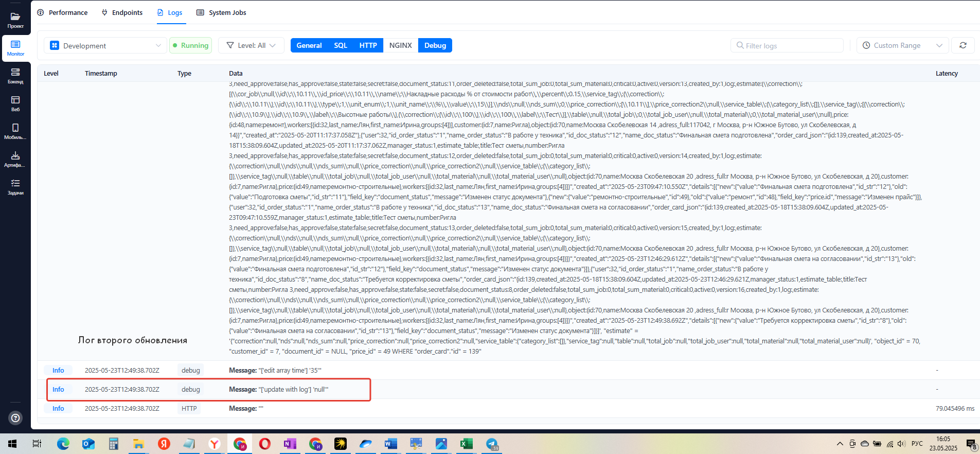The width and height of the screenshot is (980, 454).
Task: Open the Мобиль... sidebar section
Action: pyautogui.click(x=15, y=131)
